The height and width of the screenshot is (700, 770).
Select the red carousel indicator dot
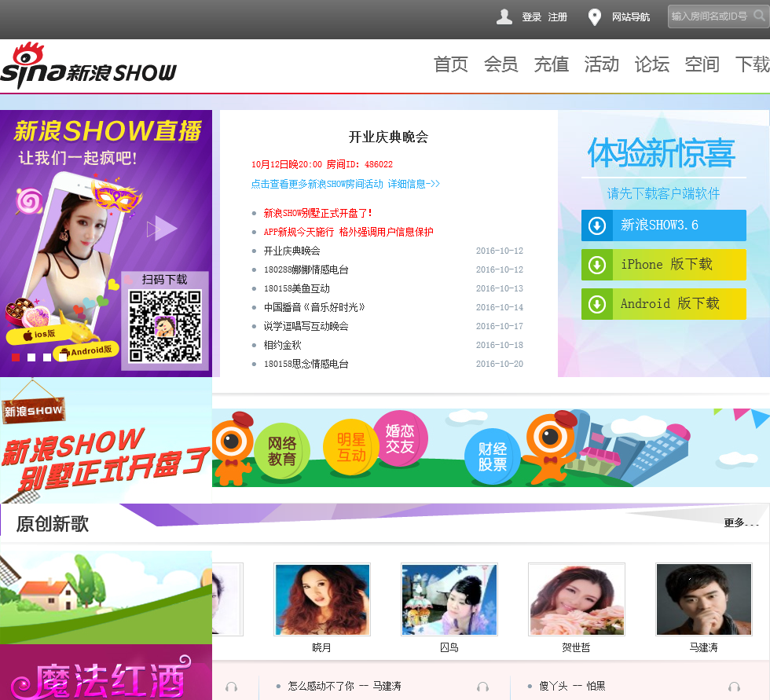tap(16, 357)
